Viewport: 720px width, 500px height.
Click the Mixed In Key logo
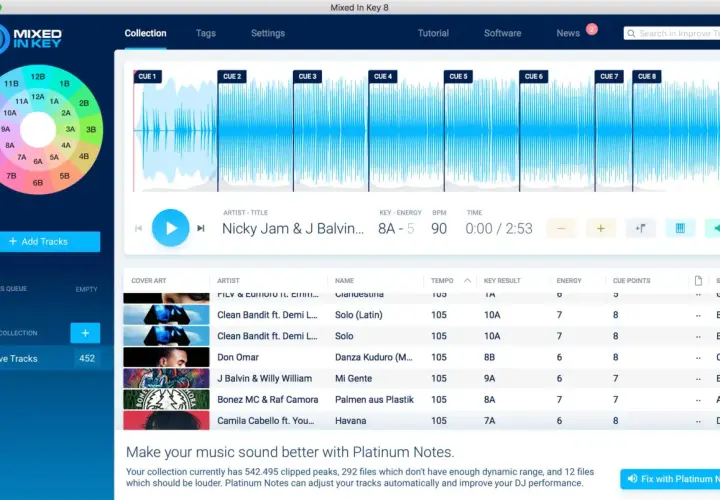point(30,39)
